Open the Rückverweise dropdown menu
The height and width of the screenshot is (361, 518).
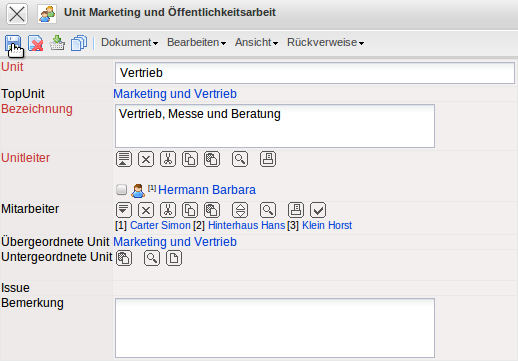pos(325,43)
